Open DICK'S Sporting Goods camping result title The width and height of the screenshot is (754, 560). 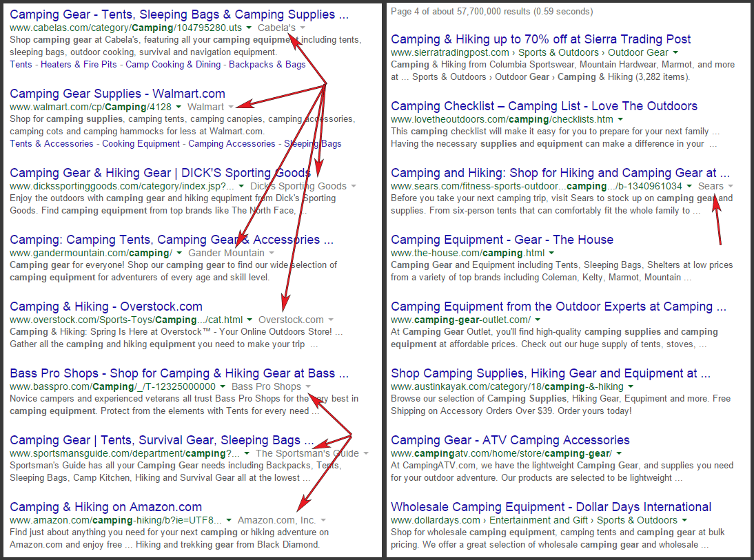(160, 173)
